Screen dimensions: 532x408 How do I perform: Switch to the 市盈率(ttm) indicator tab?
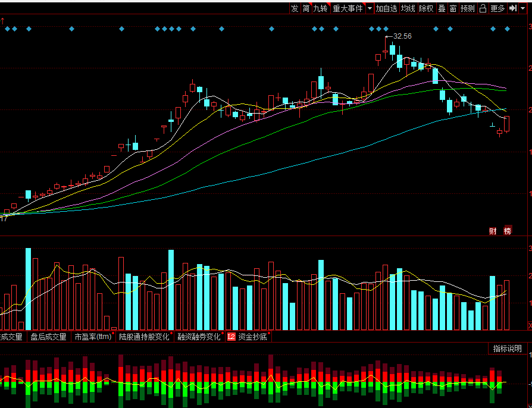point(93,337)
